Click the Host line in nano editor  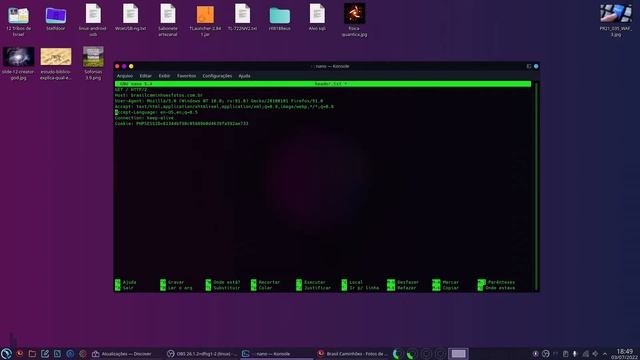tap(158, 95)
